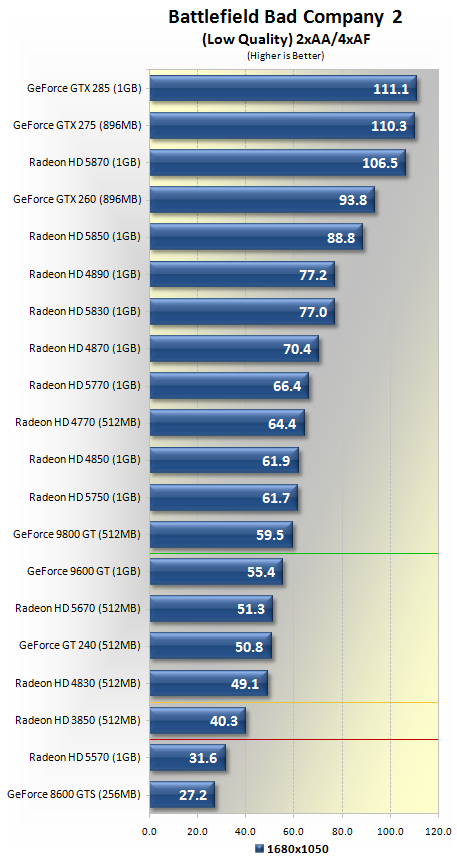
Task: Click the 51.3 bar value
Action: pyautogui.click(x=251, y=609)
